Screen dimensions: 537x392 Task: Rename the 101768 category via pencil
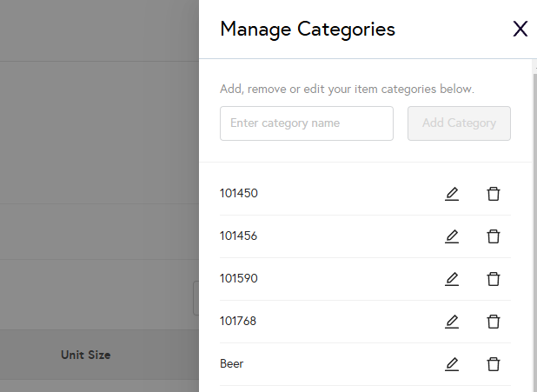click(x=452, y=322)
